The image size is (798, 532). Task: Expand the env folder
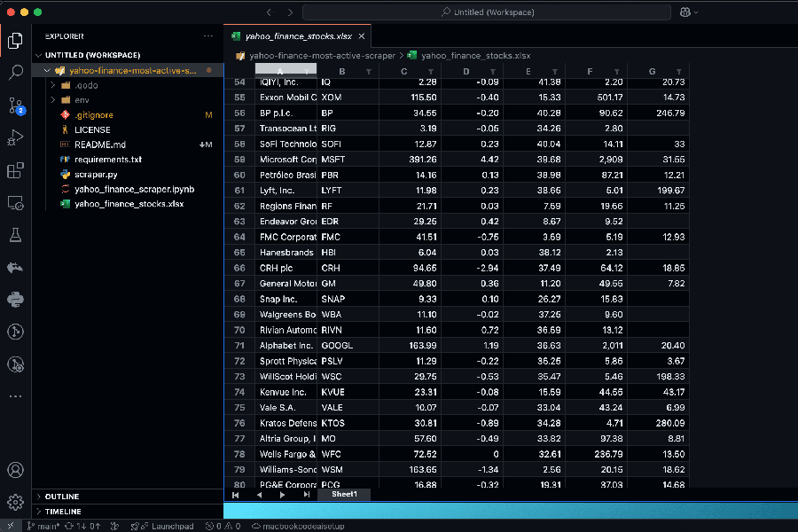(53, 100)
